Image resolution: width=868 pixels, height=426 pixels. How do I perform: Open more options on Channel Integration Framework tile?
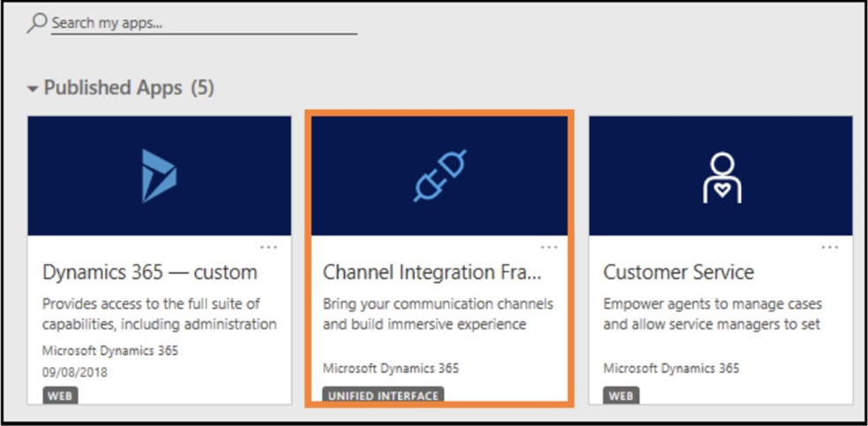(x=550, y=247)
